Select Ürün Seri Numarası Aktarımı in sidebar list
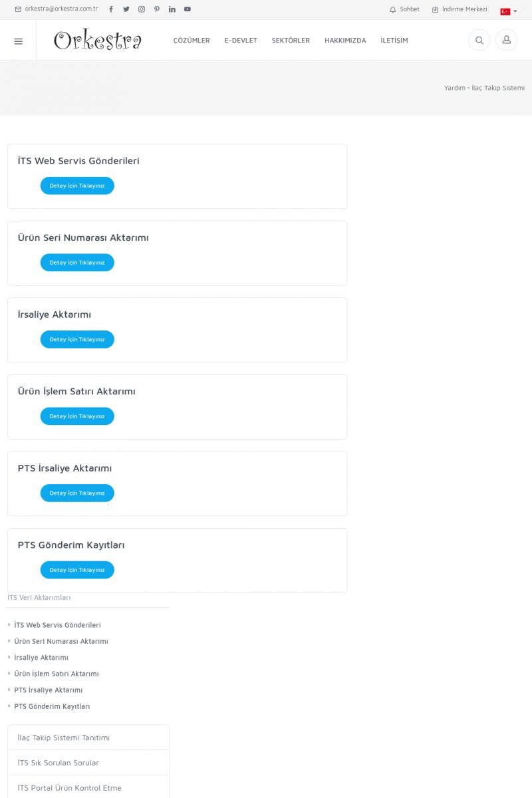 [x=61, y=642]
